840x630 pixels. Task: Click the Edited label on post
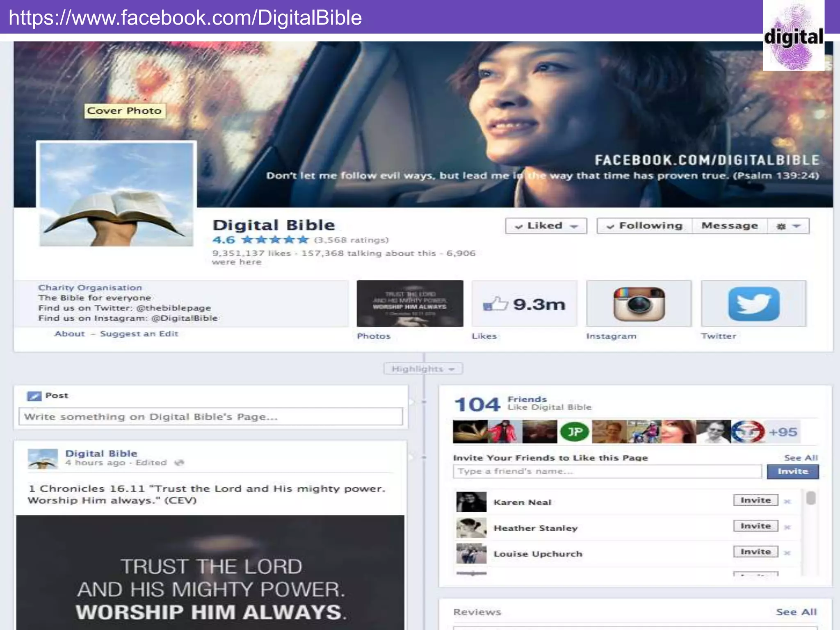click(151, 463)
